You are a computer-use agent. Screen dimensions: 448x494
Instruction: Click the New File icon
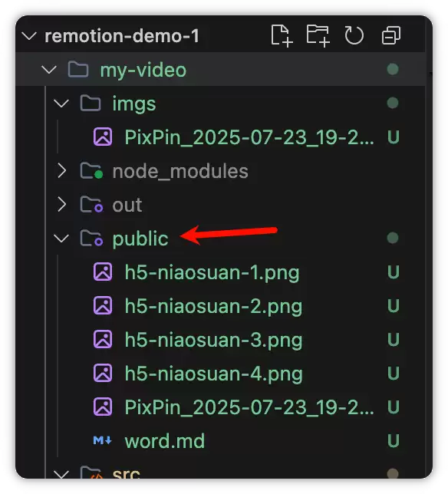pyautogui.click(x=282, y=35)
